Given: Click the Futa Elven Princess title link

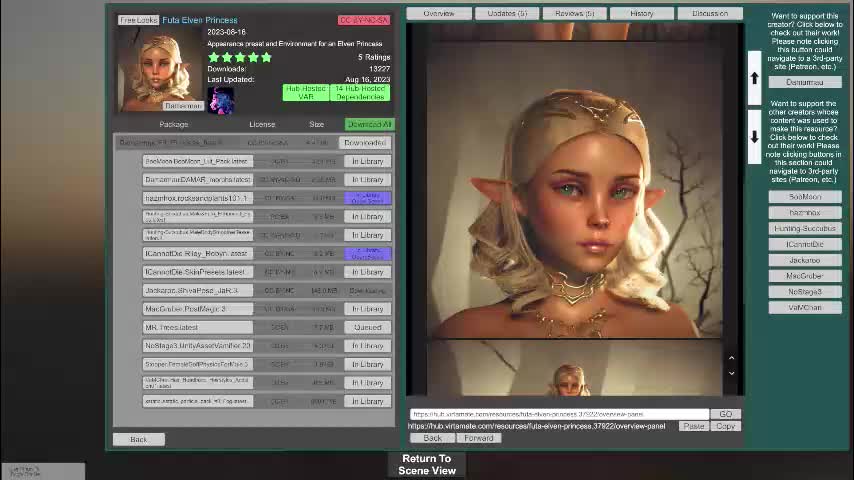Looking at the screenshot, I should pos(200,20).
